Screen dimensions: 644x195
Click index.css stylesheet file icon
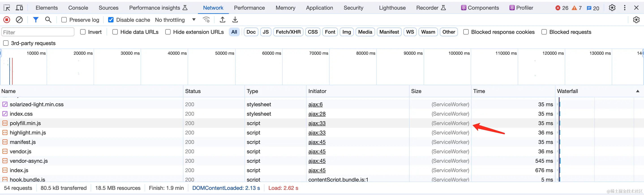(5, 114)
